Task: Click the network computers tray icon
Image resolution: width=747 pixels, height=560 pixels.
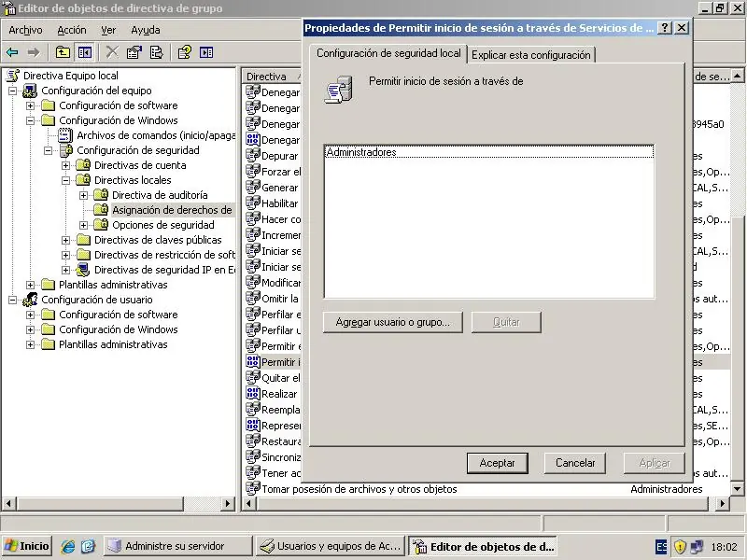Action: [698, 546]
